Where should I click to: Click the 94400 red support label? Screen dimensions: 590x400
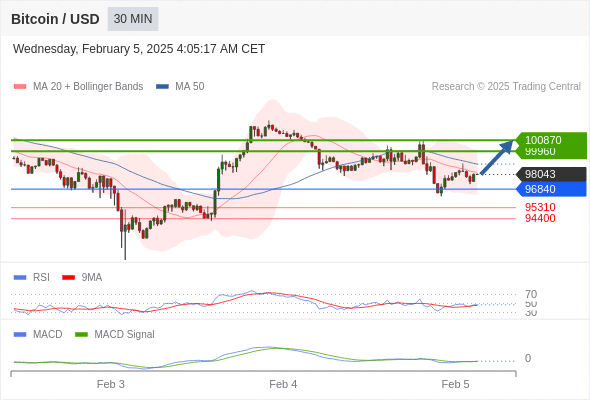tap(540, 218)
